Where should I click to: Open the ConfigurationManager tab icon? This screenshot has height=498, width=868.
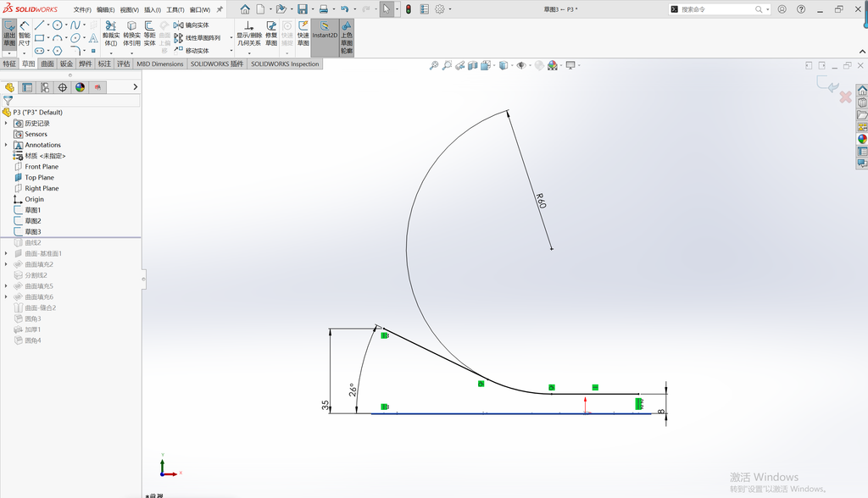coord(45,87)
